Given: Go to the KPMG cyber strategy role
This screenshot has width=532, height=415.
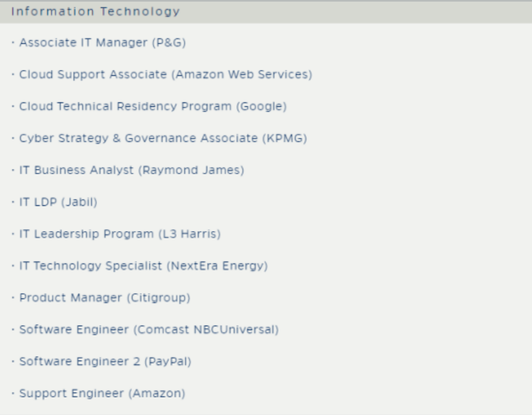Looking at the screenshot, I should coord(163,139).
